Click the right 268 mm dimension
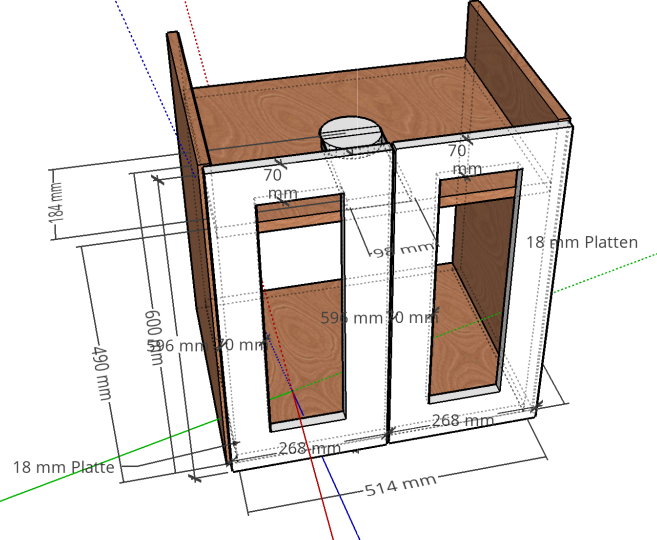This screenshot has height=540, width=657. coord(461,421)
